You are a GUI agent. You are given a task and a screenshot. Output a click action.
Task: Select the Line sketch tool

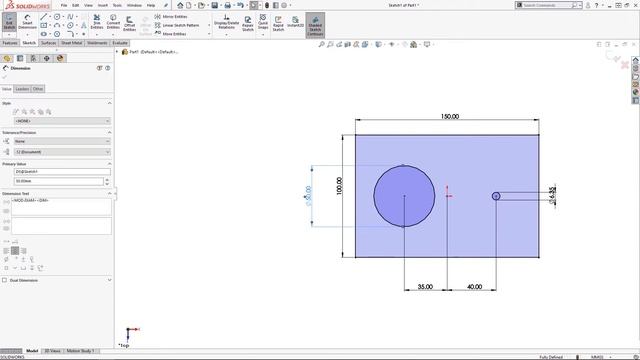pos(44,17)
